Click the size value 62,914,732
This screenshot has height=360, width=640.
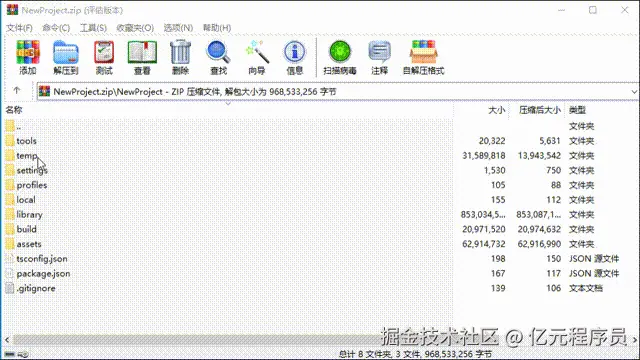click(484, 244)
